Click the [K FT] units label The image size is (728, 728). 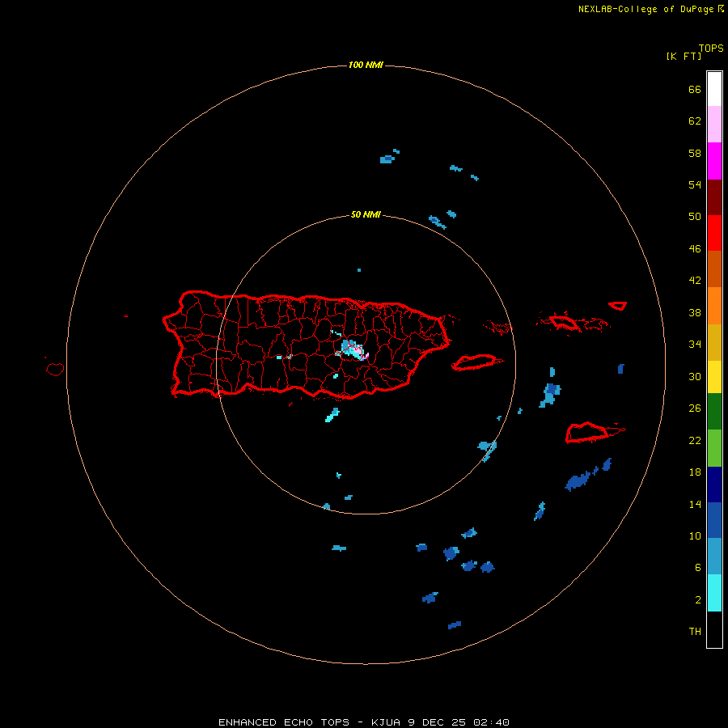(x=684, y=56)
